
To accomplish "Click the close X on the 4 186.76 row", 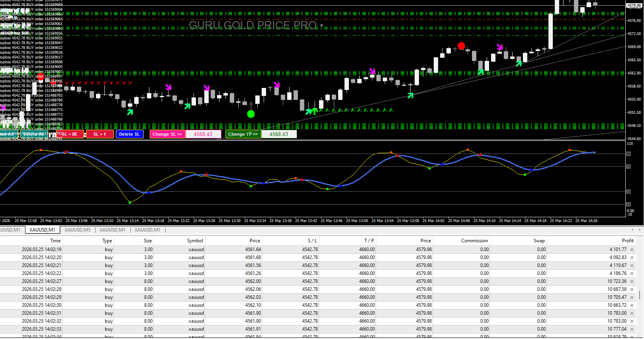I will point(632,274).
